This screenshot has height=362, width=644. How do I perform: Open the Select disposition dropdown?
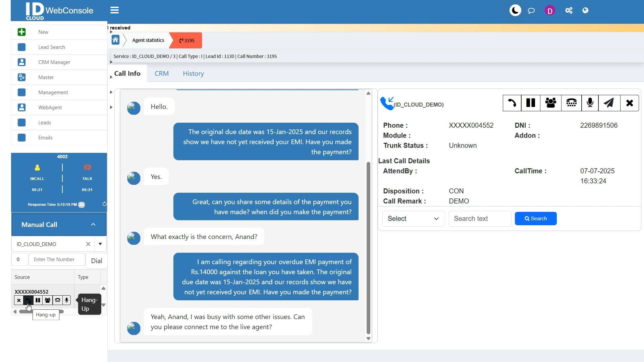point(413,218)
